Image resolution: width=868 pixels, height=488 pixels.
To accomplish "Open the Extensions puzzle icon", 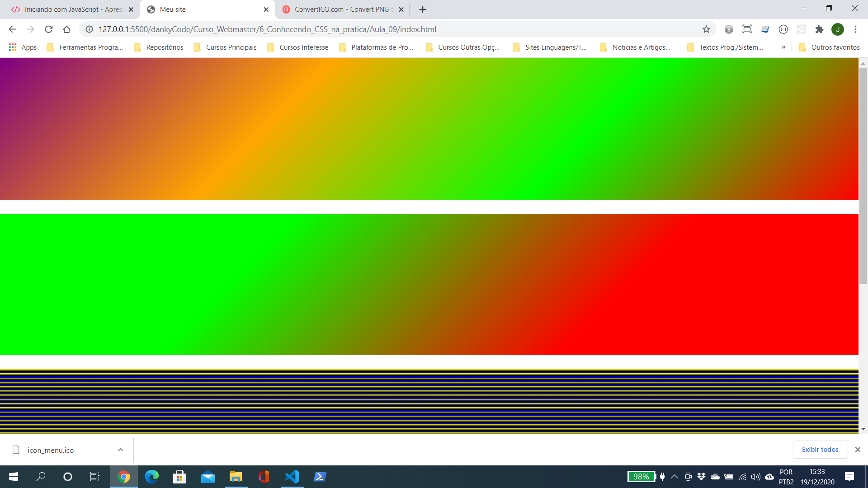I will (x=819, y=29).
